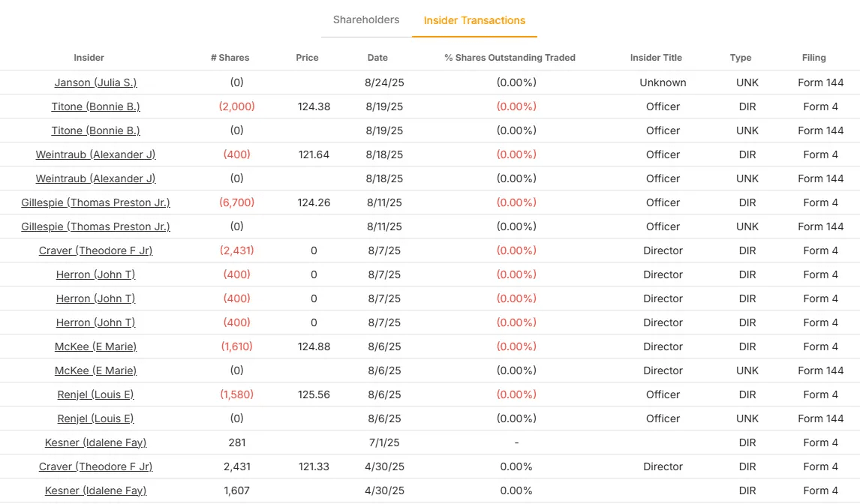This screenshot has width=860, height=504.
Task: Click the Insider Title column header
Action: 656,58
